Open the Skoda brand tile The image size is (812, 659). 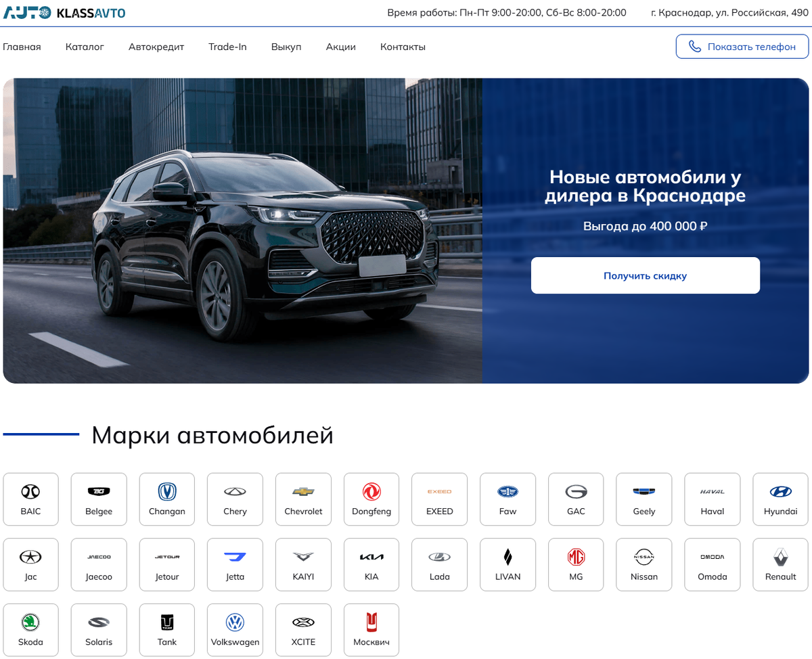point(30,631)
